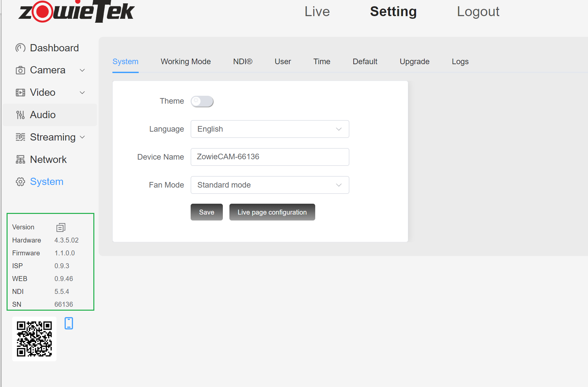Open the Fan Mode dropdown

click(270, 185)
